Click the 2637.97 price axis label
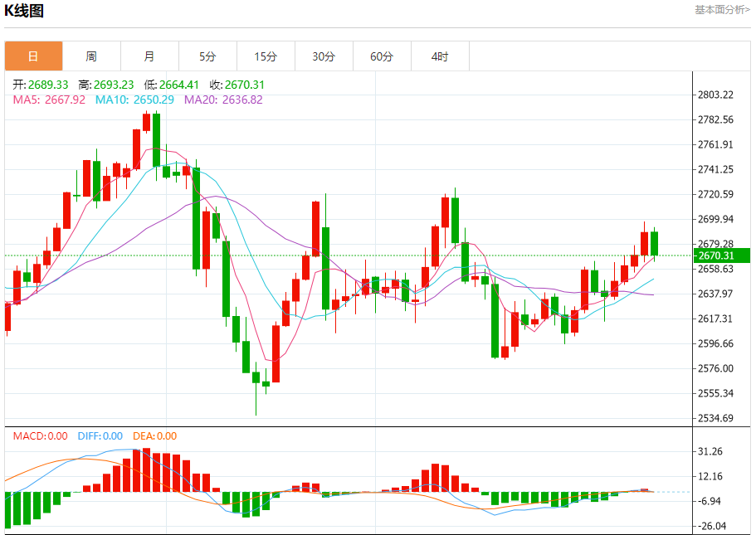Viewport: 756px width, 535px height. pyautogui.click(x=715, y=294)
